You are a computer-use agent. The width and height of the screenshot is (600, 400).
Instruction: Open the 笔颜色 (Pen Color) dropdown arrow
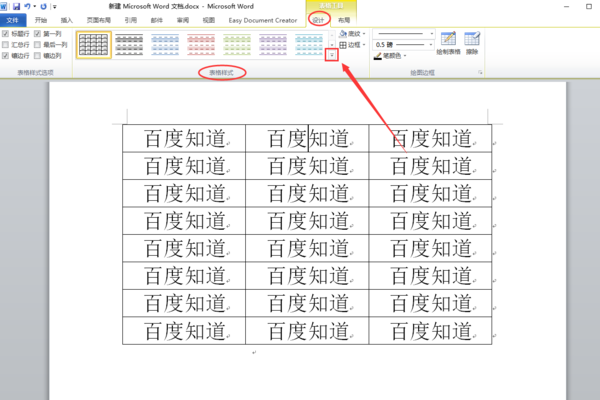(405, 56)
